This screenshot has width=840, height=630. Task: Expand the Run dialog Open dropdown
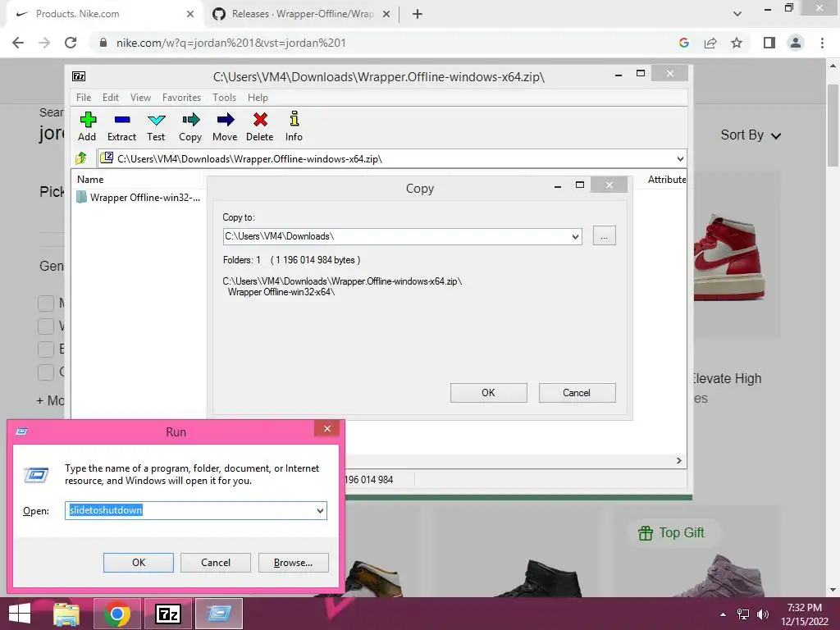point(321,510)
